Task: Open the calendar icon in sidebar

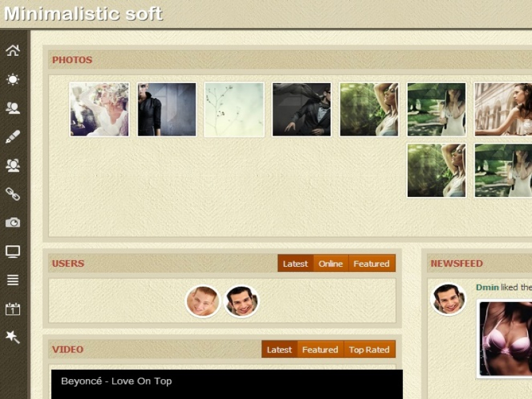Action: pyautogui.click(x=13, y=309)
